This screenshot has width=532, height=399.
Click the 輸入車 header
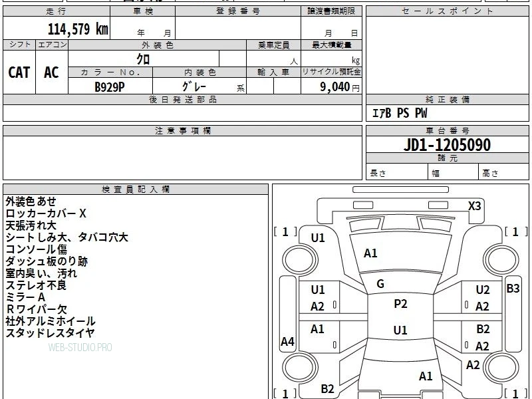coord(273,72)
